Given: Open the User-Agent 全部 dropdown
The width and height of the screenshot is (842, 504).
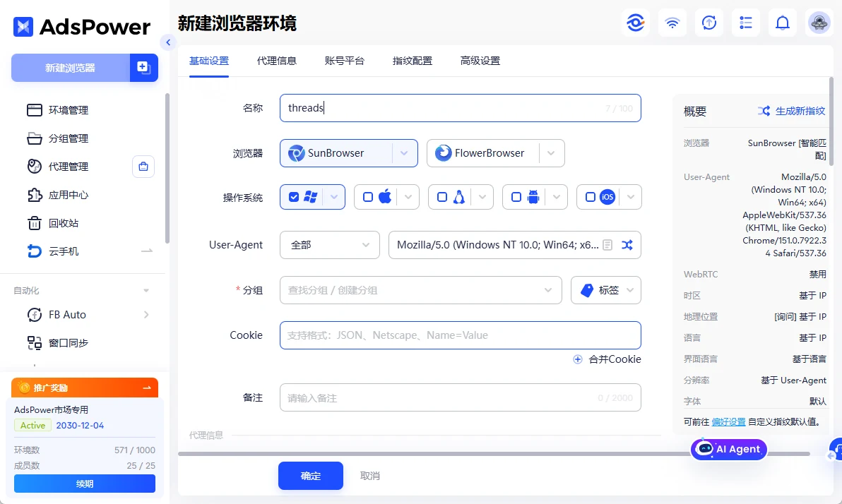Looking at the screenshot, I should (x=330, y=245).
